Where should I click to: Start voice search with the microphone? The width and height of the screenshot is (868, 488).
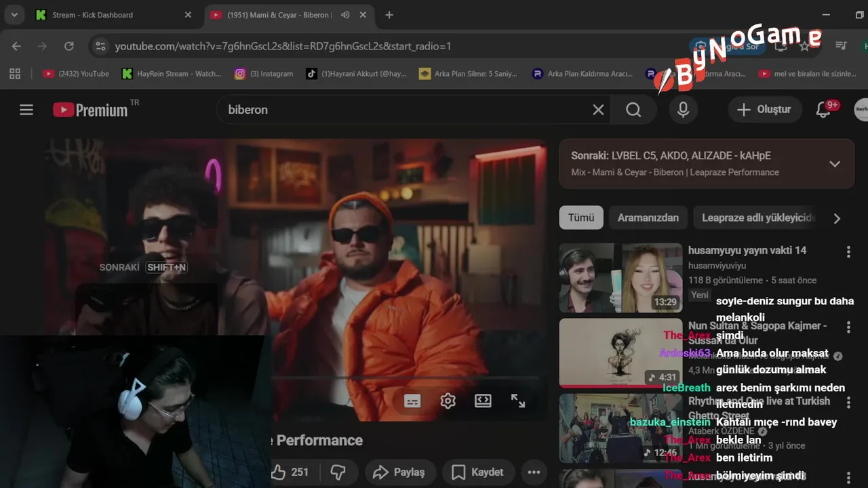click(683, 110)
